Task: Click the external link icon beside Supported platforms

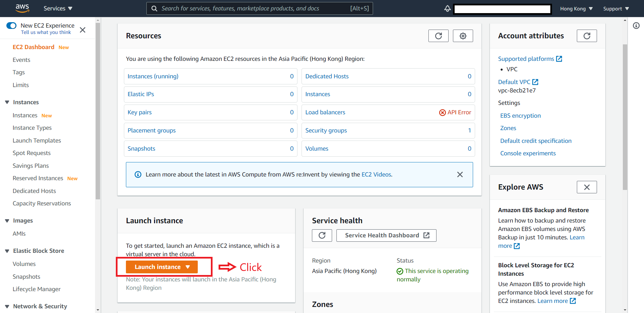Action: click(x=559, y=59)
